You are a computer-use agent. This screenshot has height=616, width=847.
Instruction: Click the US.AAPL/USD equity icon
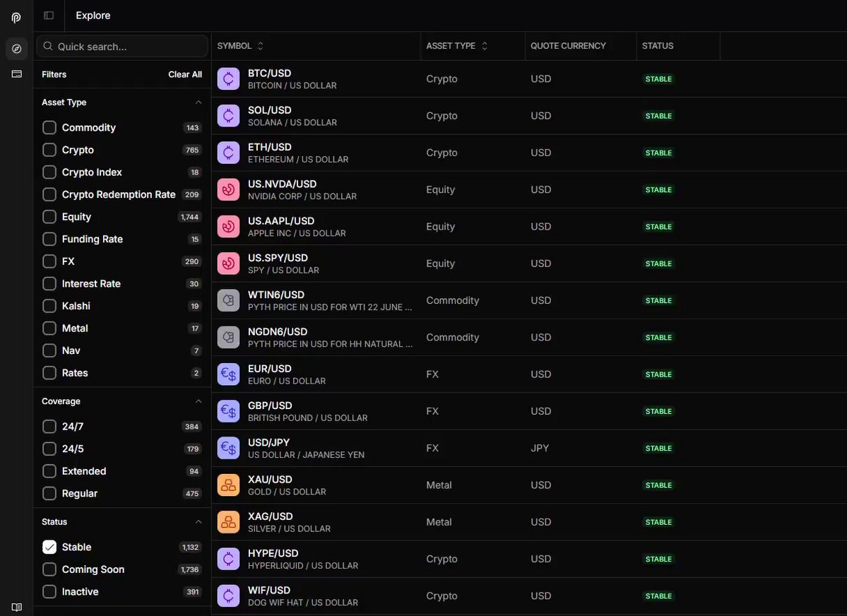(228, 226)
